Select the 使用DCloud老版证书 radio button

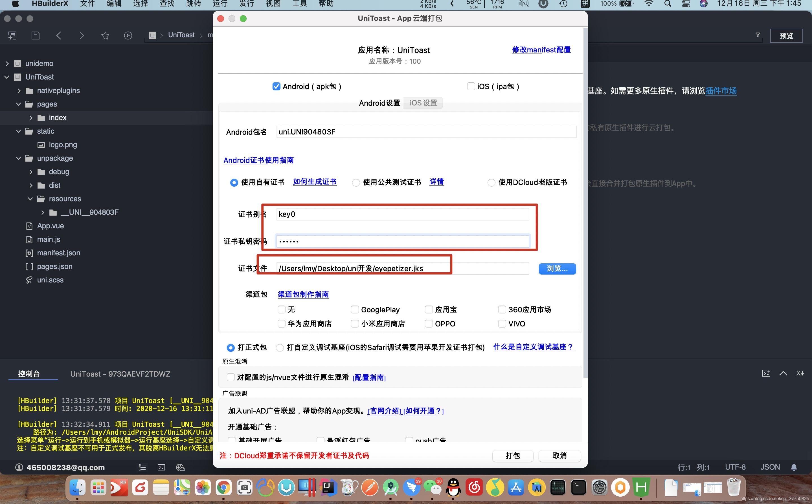click(491, 182)
